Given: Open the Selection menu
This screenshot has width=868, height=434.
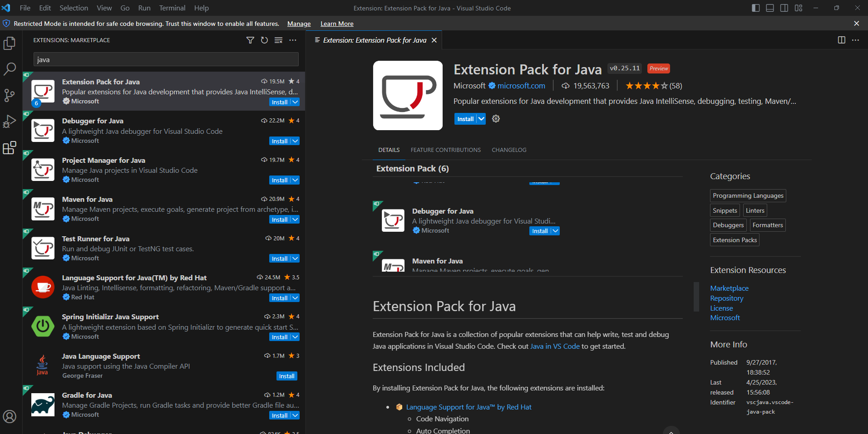Looking at the screenshot, I should pyautogui.click(x=74, y=8).
